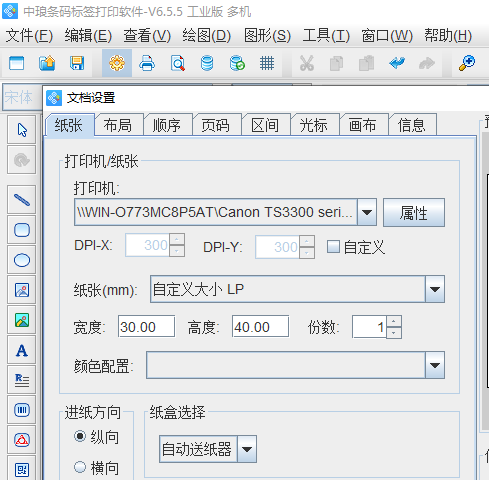This screenshot has width=489, height=480.
Task: Select the green picture tool
Action: pyautogui.click(x=22, y=320)
